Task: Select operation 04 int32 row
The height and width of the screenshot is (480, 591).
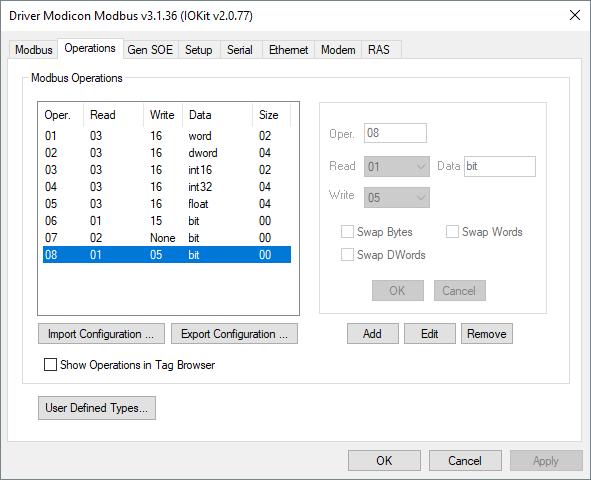Action: [167, 186]
